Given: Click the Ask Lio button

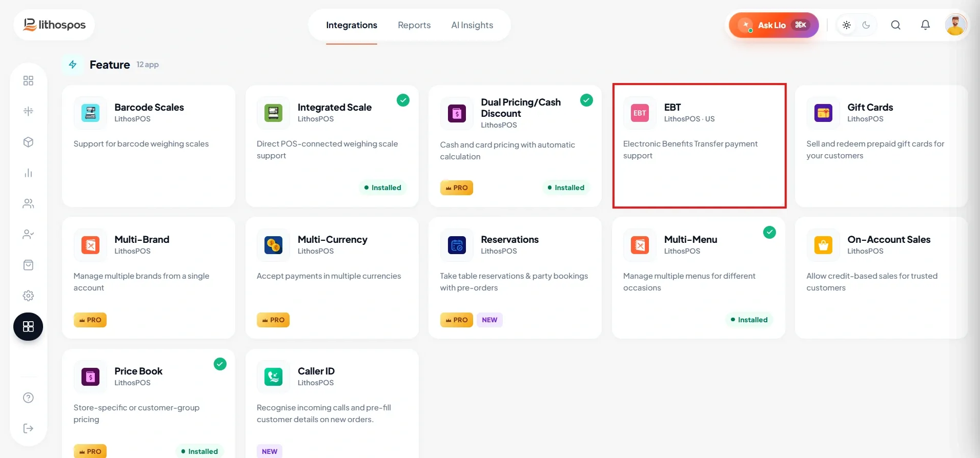Looking at the screenshot, I should click(x=773, y=25).
